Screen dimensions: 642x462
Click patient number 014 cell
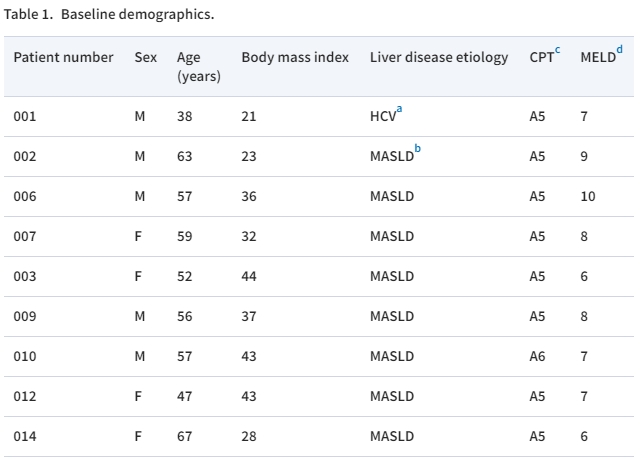24,436
